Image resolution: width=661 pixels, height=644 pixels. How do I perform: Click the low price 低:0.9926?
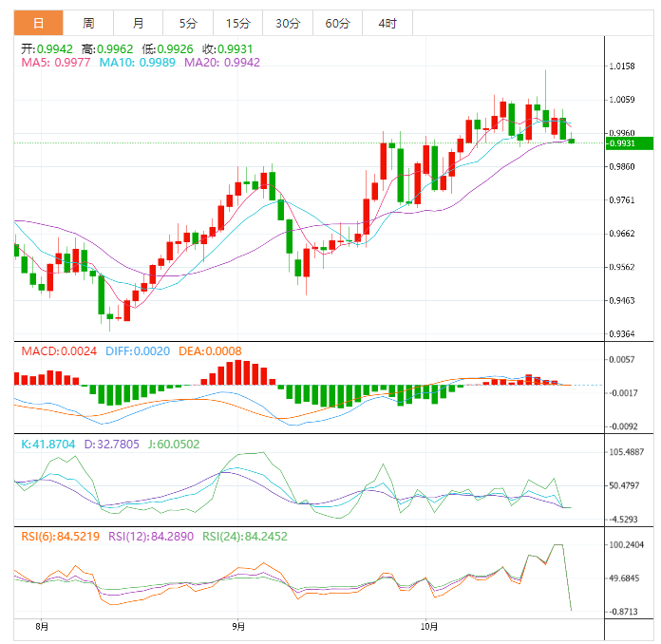(x=167, y=49)
